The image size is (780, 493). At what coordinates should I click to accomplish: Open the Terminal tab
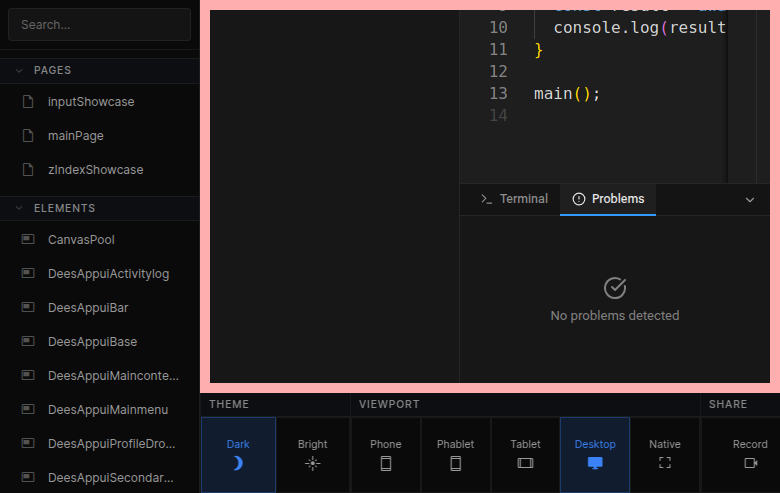[x=514, y=199]
